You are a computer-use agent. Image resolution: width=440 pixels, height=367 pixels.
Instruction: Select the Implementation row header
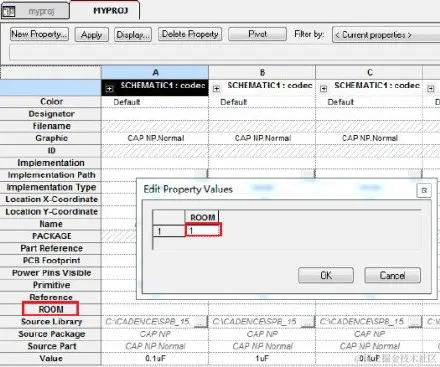(x=51, y=163)
